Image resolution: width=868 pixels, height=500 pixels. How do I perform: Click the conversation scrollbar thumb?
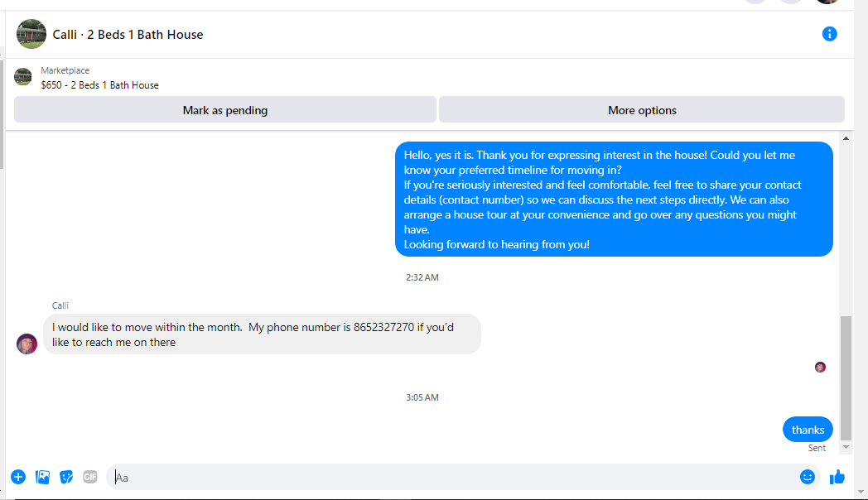[x=846, y=377]
